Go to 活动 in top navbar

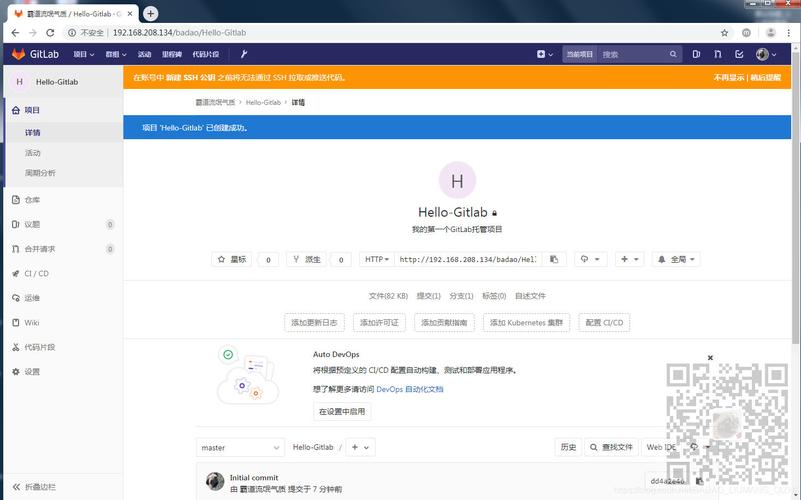(145, 54)
